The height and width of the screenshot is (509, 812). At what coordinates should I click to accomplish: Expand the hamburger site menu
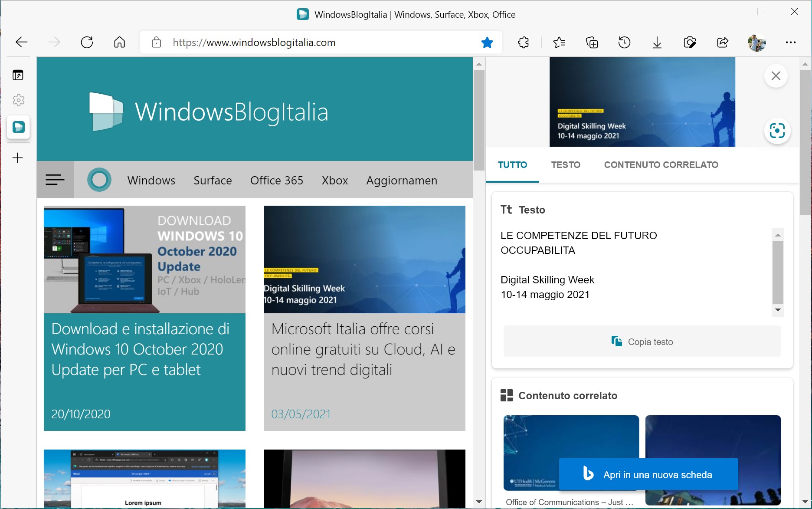pyautogui.click(x=55, y=180)
